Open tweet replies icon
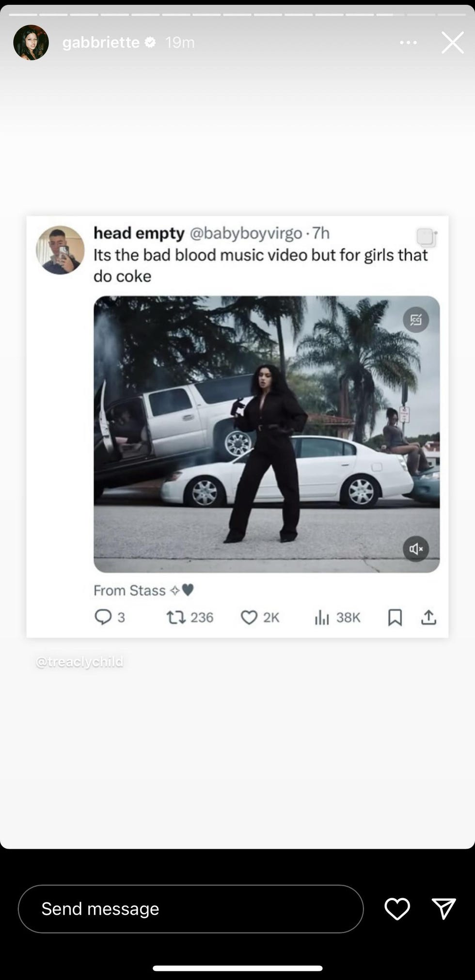 [103, 617]
